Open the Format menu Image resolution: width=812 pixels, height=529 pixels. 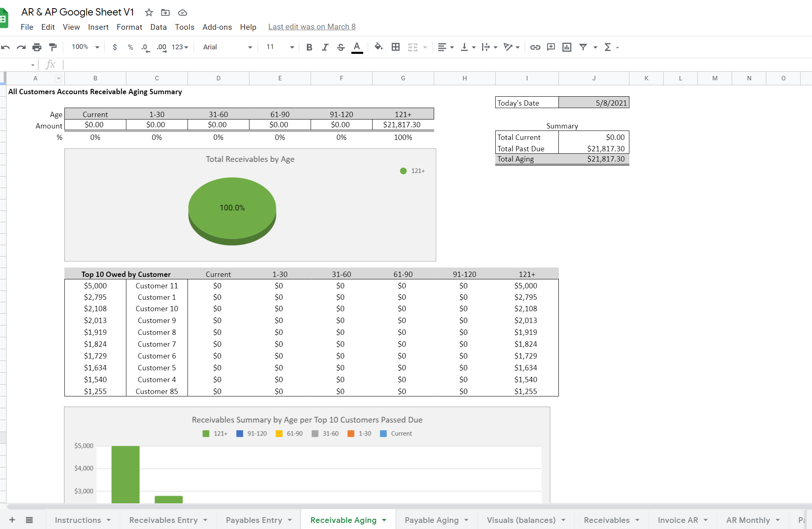coord(129,27)
